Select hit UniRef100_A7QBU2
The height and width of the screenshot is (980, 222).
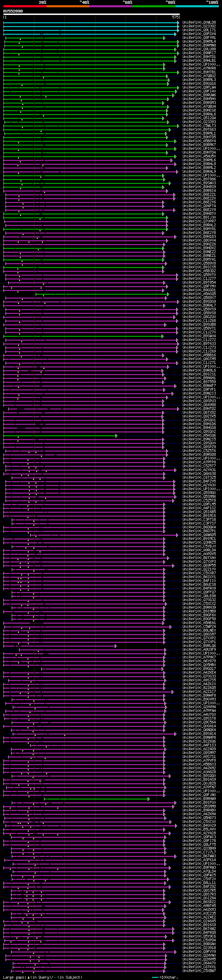coord(199,76)
